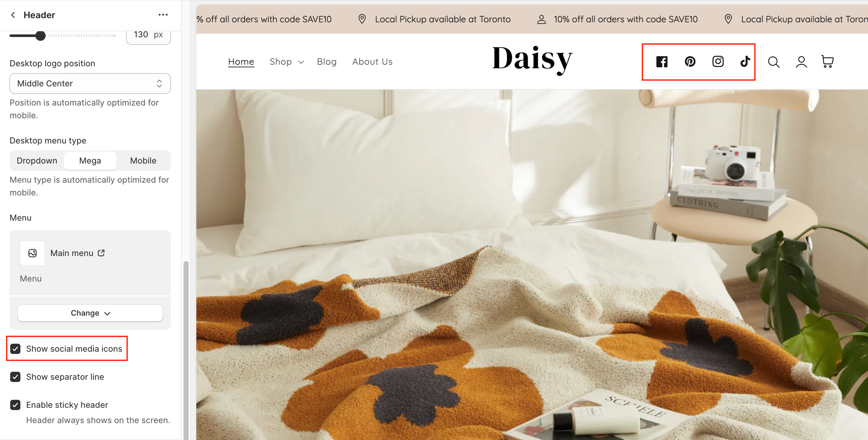Image resolution: width=868 pixels, height=440 pixels.
Task: Open the search magnifier icon
Action: 773,62
